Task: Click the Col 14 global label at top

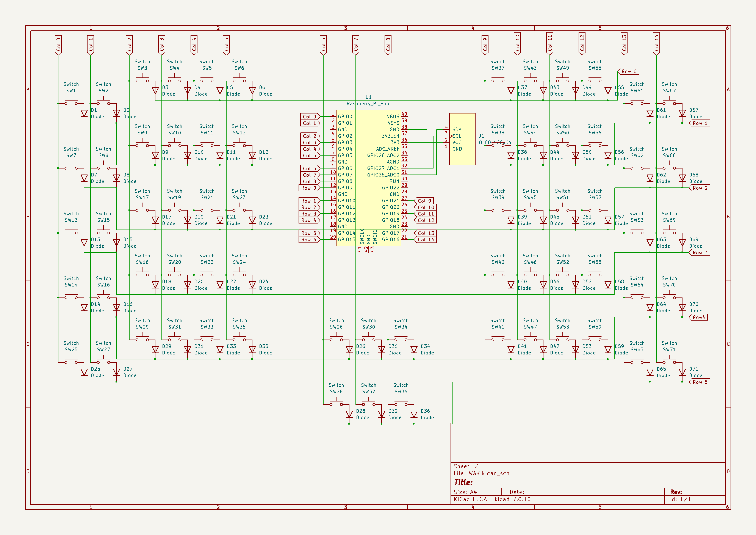Action: (656, 44)
